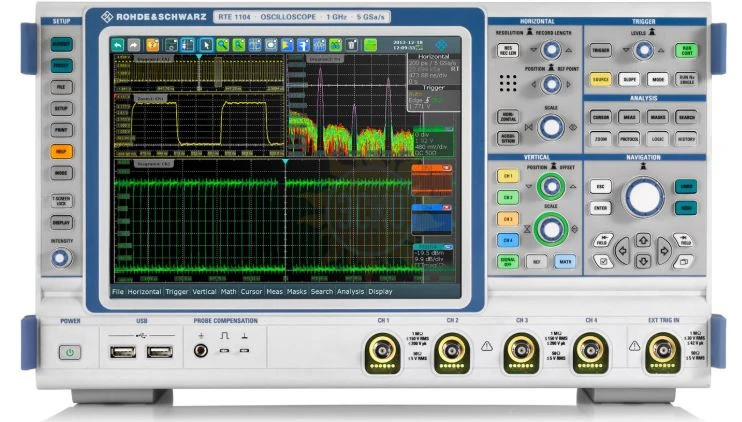Open the Trigger menu on screen
Screen dimensions: 742x422
coord(177,291)
